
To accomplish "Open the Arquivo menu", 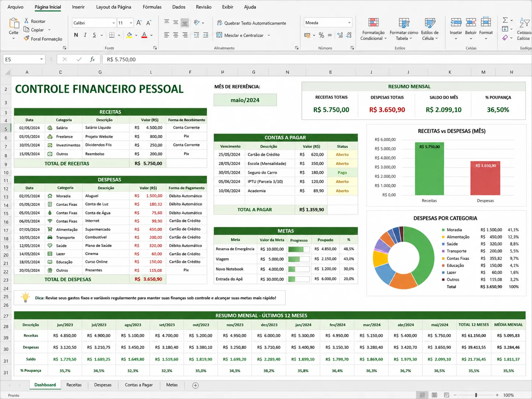I will pos(15,7).
